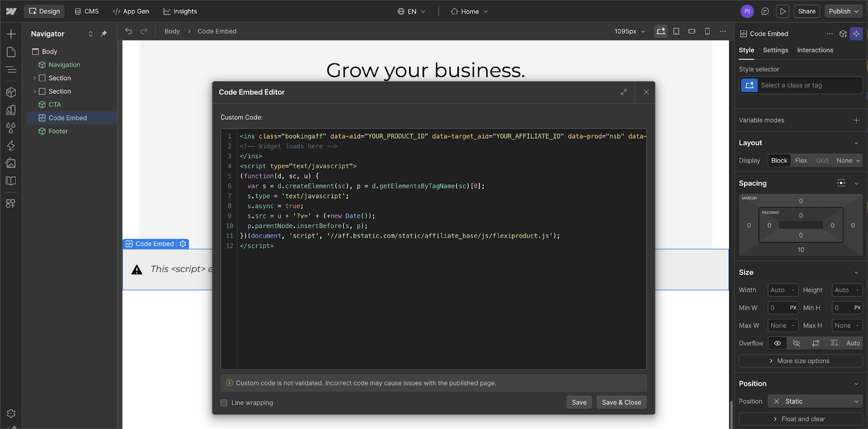Open the Add elements panel

[11, 34]
